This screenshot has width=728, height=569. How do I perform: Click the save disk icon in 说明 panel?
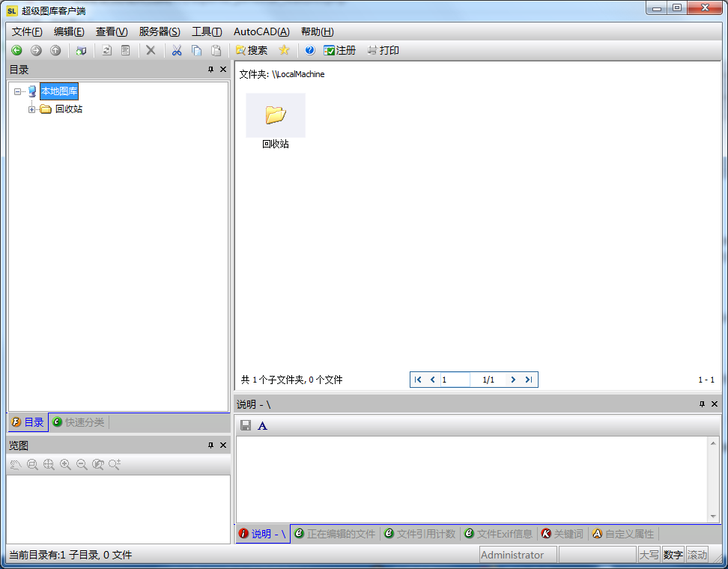(x=245, y=426)
